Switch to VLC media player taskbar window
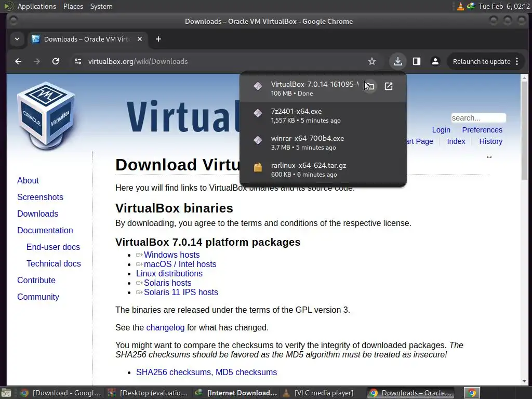The width and height of the screenshot is (532, 399). [x=323, y=393]
